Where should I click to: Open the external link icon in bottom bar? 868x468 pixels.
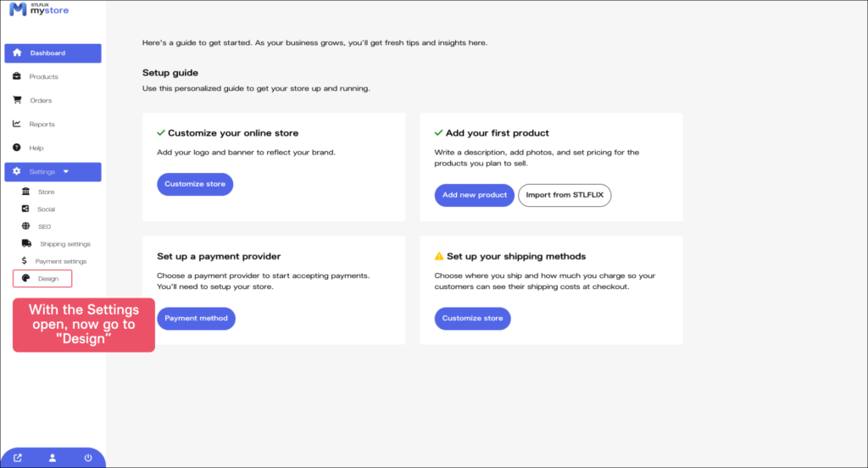[18, 458]
